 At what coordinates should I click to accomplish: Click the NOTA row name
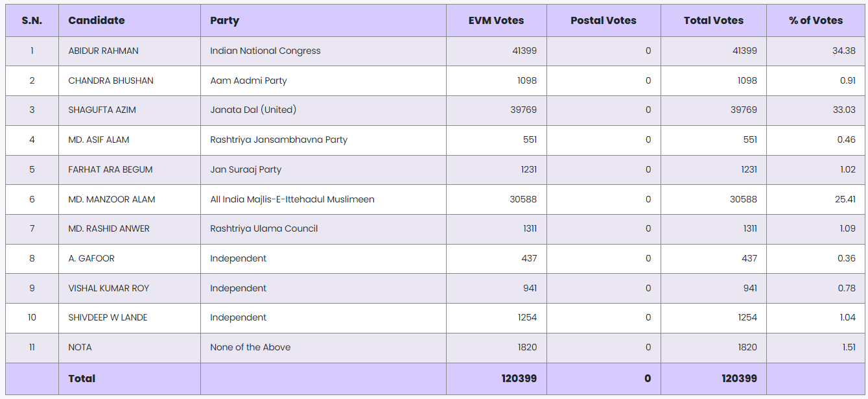pos(80,347)
